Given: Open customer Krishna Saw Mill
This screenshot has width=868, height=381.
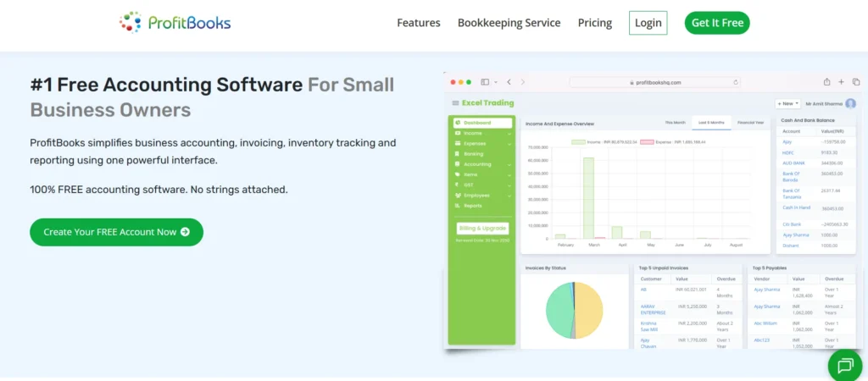Looking at the screenshot, I should pyautogui.click(x=649, y=326).
